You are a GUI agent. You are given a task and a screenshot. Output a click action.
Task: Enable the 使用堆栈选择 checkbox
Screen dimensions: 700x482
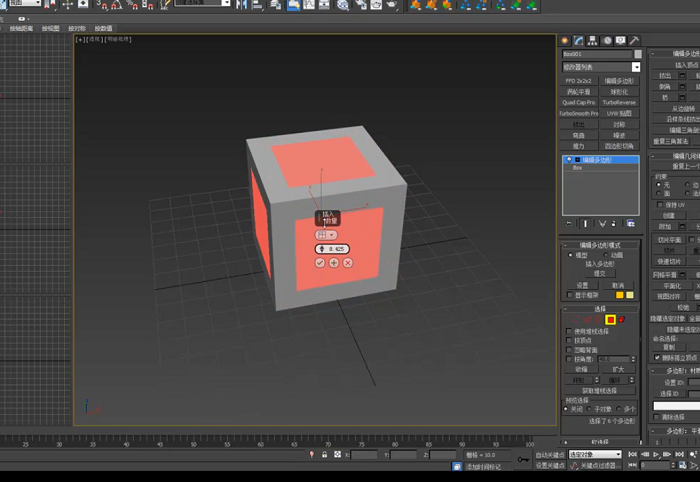[x=569, y=331]
